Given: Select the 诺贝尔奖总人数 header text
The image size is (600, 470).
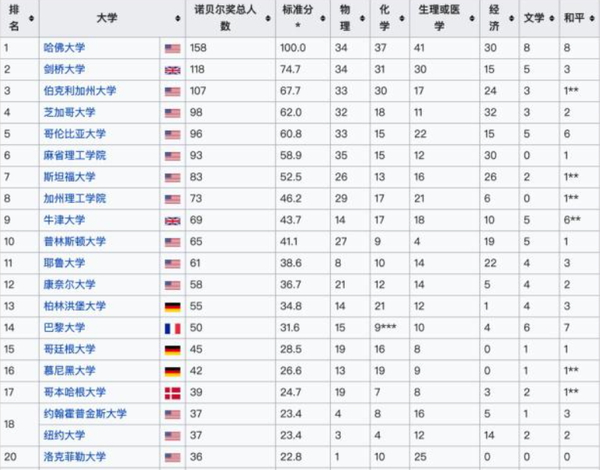Looking at the screenshot, I should pos(225,18).
